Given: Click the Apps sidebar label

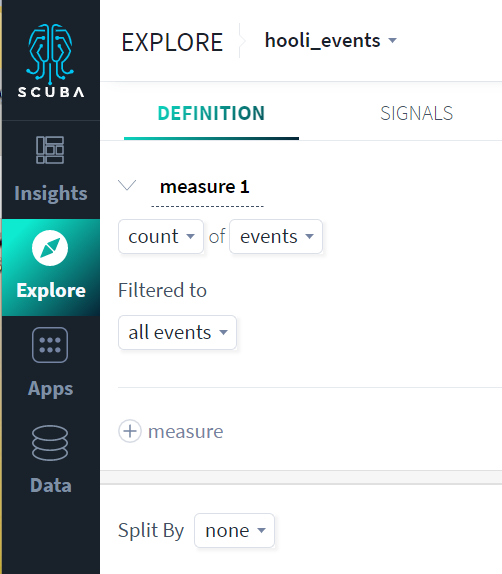Looking at the screenshot, I should (51, 389).
